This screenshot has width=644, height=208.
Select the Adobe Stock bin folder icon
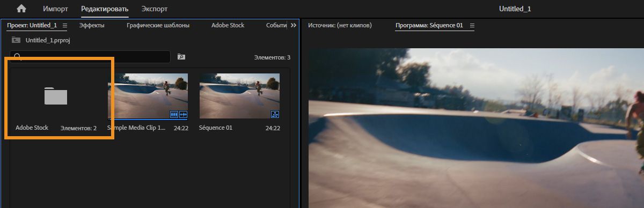(x=56, y=95)
